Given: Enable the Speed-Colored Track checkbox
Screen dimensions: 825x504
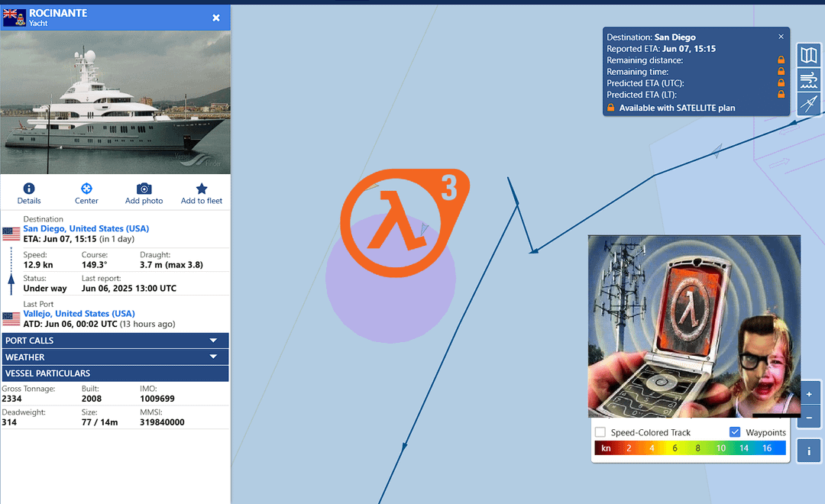Looking at the screenshot, I should point(600,432).
